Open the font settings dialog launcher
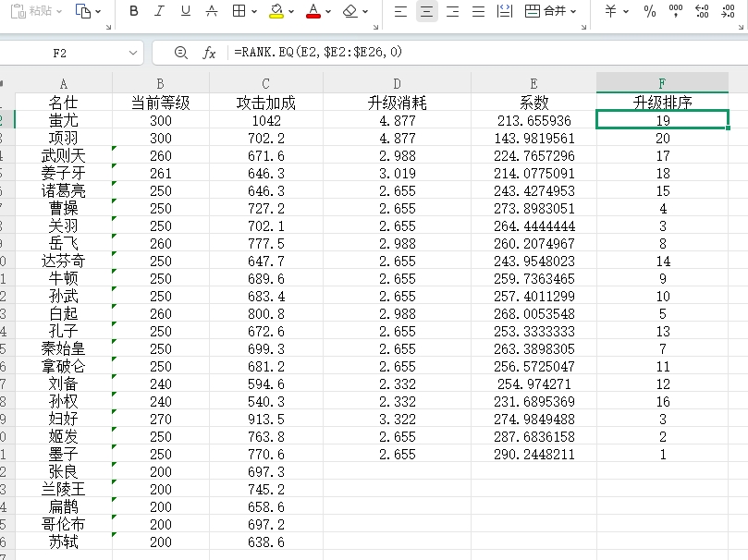Screen dimensions: 748x560 (376, 27)
